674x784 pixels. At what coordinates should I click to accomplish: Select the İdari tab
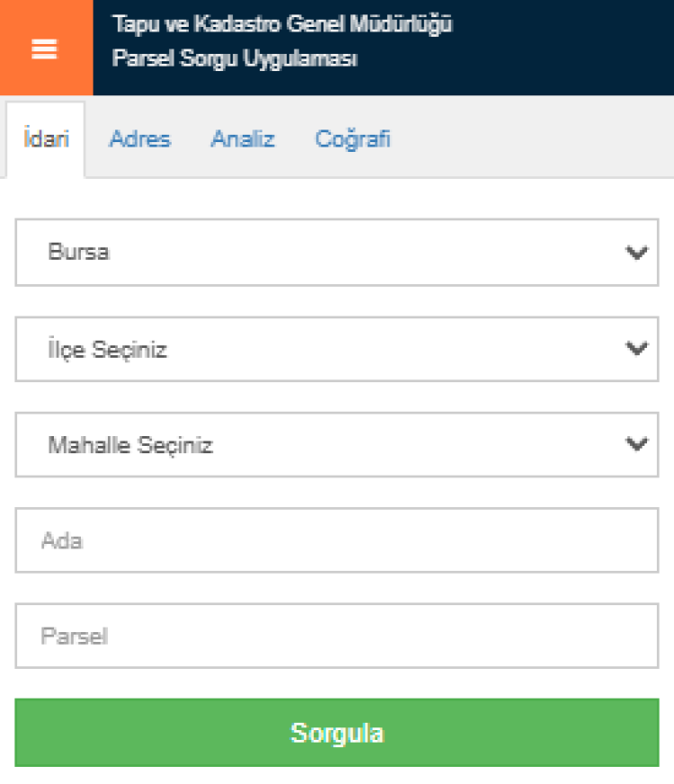[46, 140]
